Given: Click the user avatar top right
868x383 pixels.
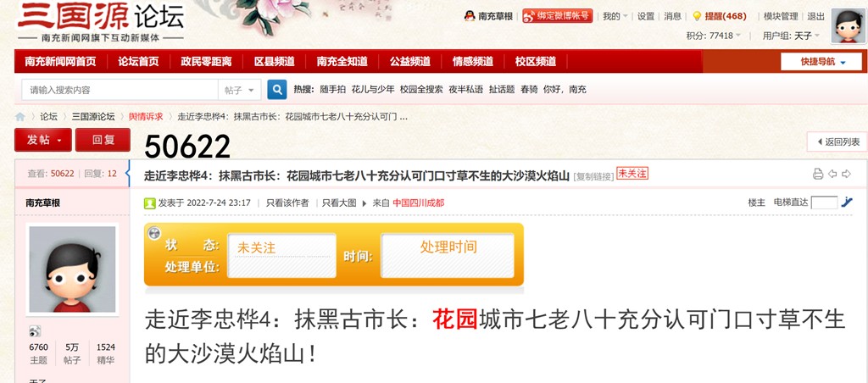Looking at the screenshot, I should pos(848,26).
